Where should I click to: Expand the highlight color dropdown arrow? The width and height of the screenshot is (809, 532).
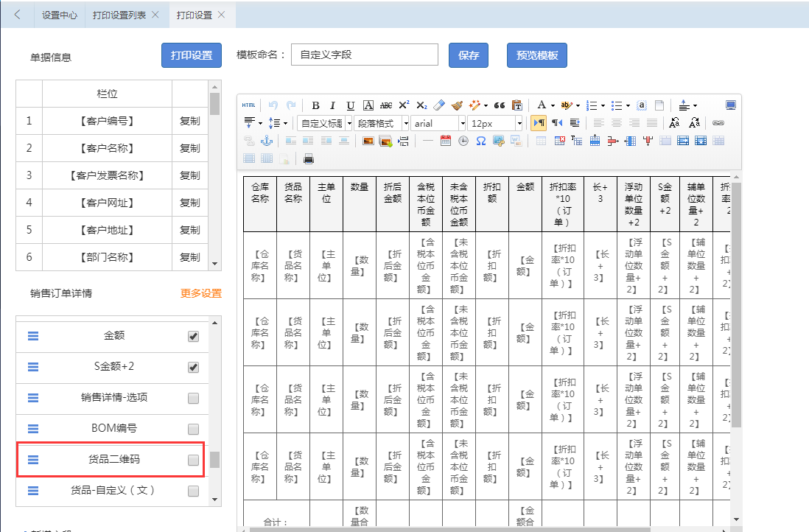click(578, 106)
